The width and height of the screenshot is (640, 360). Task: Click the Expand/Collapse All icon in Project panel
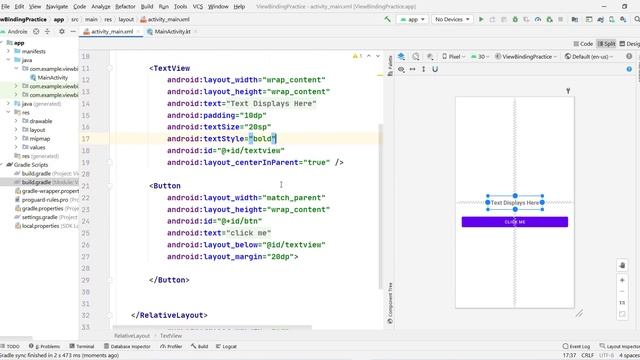coord(47,31)
